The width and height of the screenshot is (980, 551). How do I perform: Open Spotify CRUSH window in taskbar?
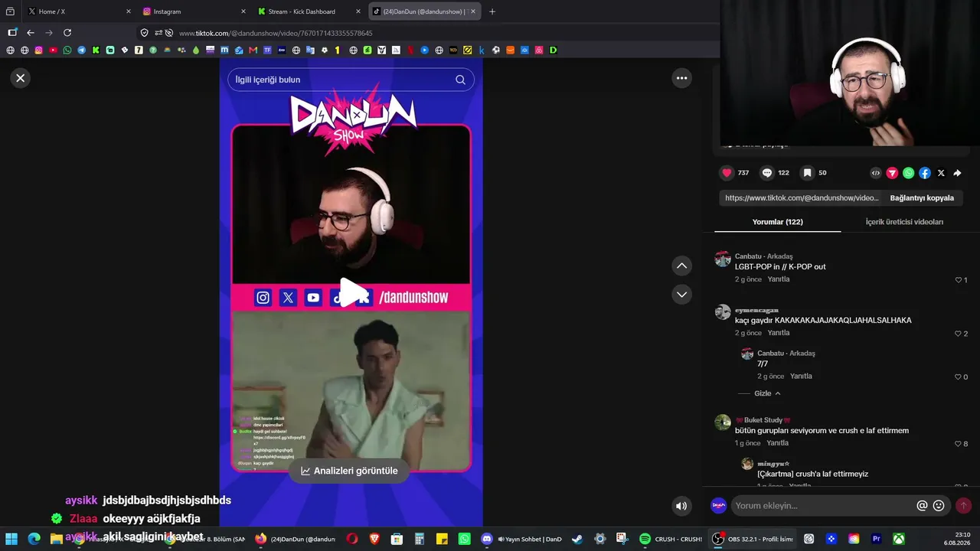[x=671, y=539]
